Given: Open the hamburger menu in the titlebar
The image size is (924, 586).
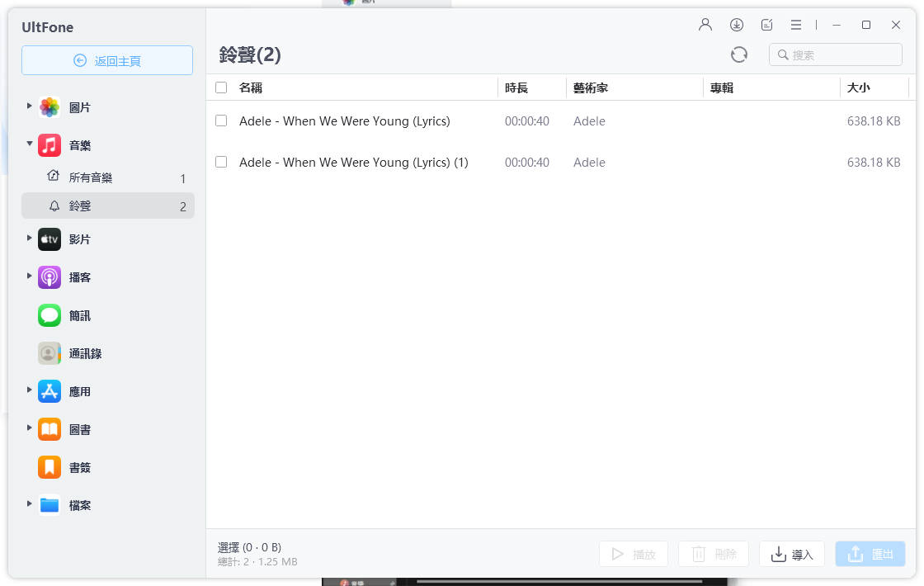Looking at the screenshot, I should pos(796,25).
